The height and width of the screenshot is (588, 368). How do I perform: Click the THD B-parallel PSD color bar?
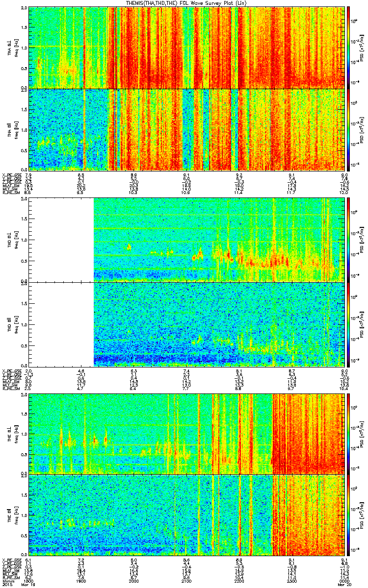(x=348, y=324)
